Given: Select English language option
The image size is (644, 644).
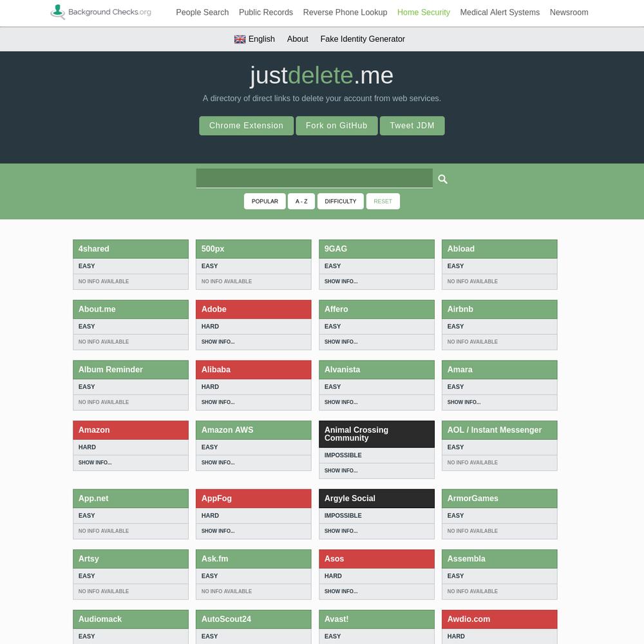Looking at the screenshot, I should click(261, 39).
